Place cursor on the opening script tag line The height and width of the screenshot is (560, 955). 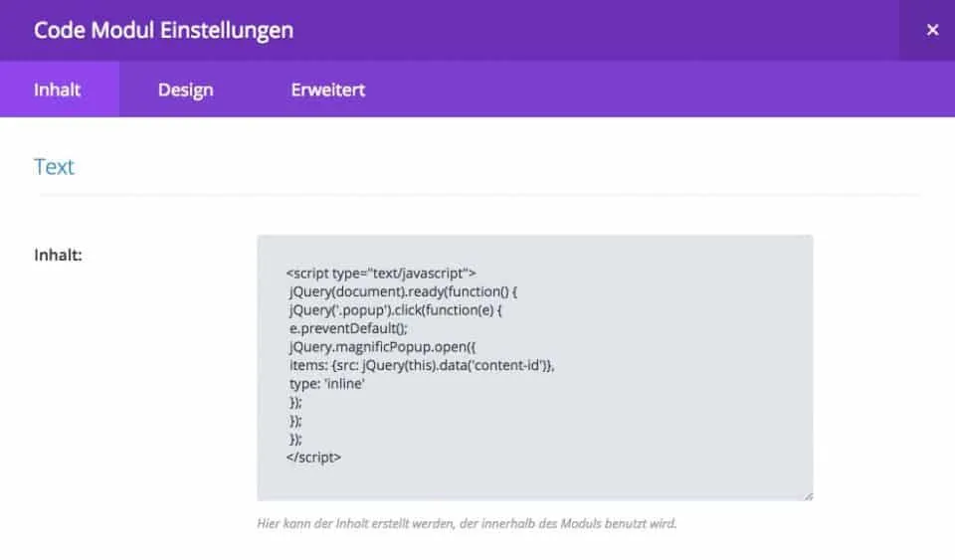pyautogui.click(x=381, y=273)
